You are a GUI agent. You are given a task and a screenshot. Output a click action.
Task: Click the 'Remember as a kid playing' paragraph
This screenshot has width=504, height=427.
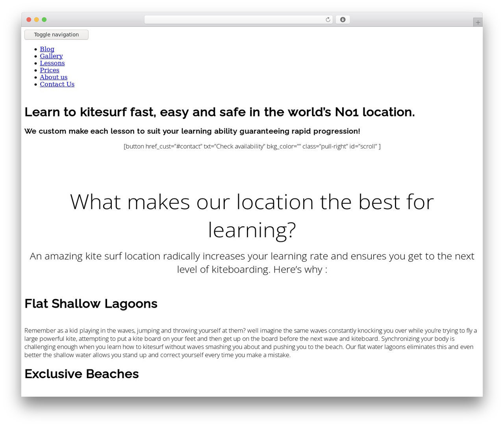[x=251, y=343]
